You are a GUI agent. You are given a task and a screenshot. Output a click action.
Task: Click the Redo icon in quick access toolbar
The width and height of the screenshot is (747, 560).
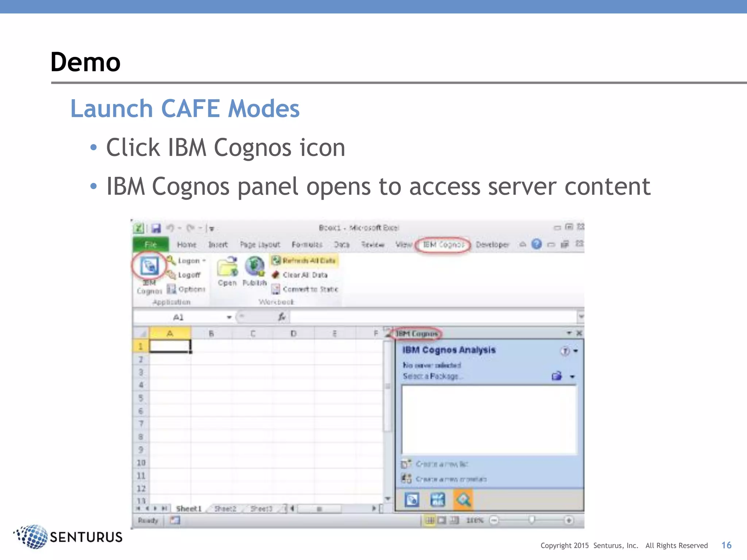point(190,228)
